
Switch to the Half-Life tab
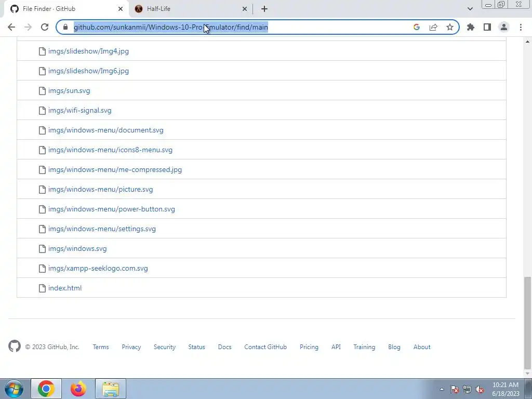tap(190, 9)
